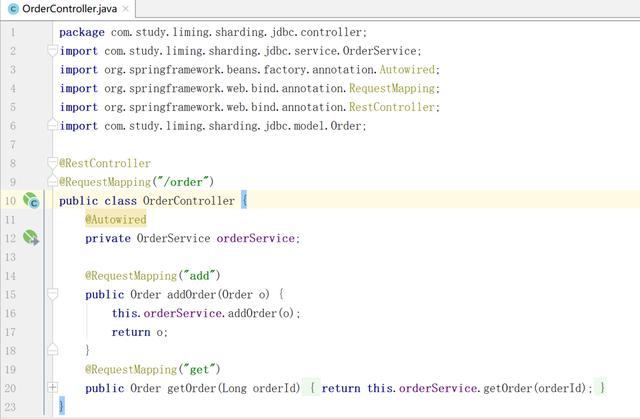Click the "get" string on line 19
The image size is (640, 419).
200,370
